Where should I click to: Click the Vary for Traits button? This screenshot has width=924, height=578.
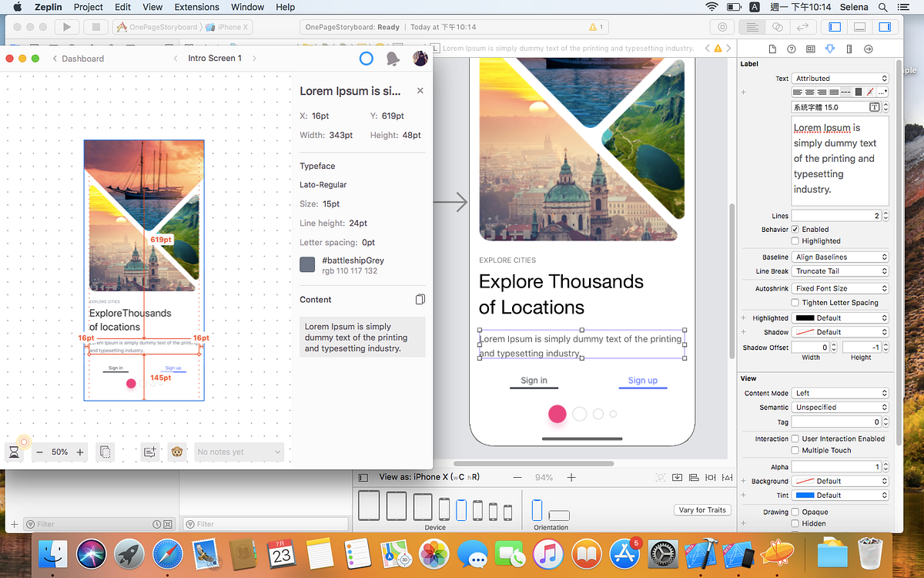[x=702, y=509]
